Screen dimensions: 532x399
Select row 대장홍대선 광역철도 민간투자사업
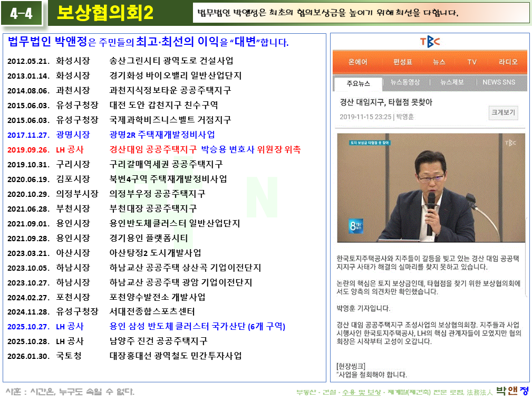click(x=124, y=356)
